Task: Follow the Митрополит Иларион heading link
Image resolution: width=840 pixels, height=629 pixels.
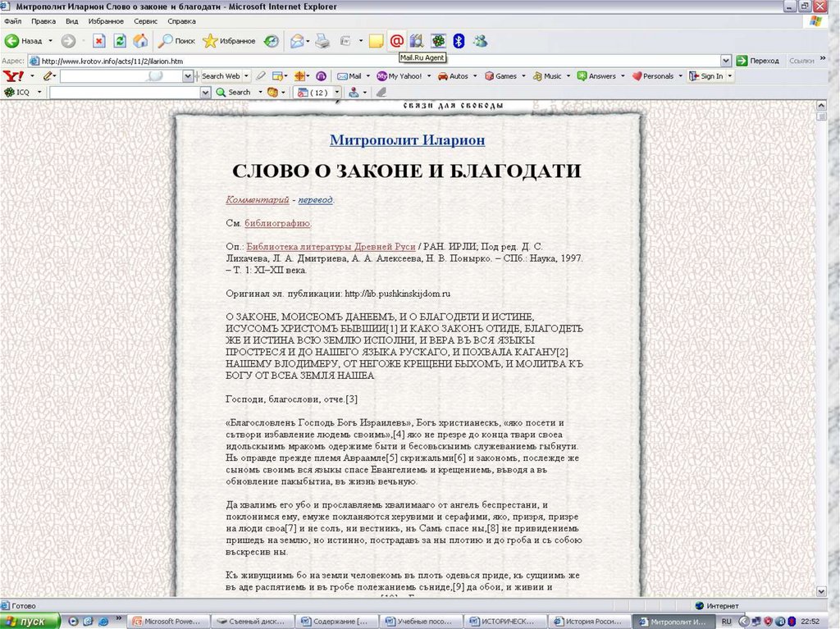Action: coord(407,140)
